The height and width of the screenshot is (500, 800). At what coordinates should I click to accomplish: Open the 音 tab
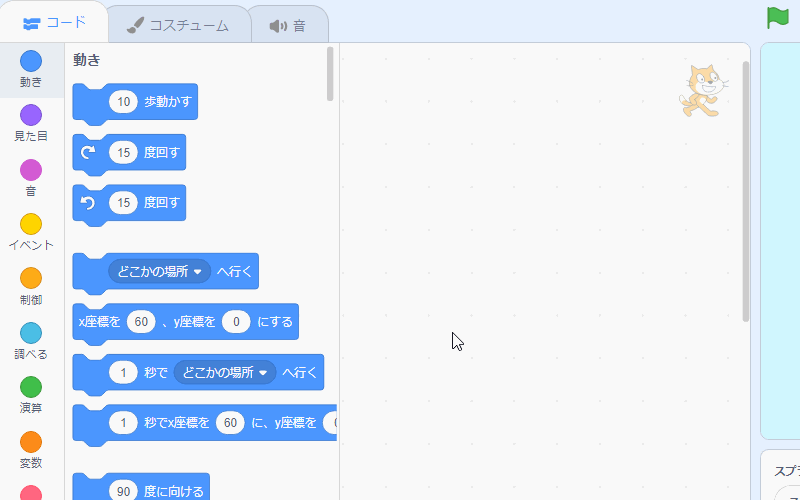coord(288,26)
